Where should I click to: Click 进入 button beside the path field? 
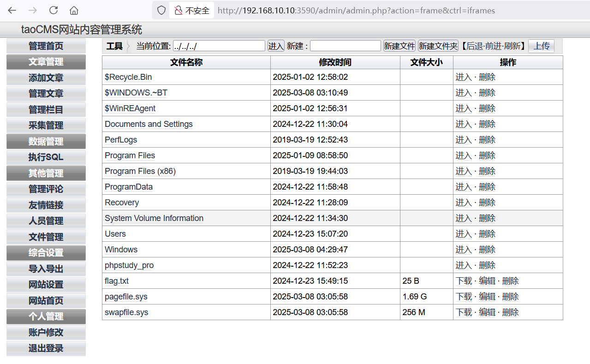pos(276,46)
